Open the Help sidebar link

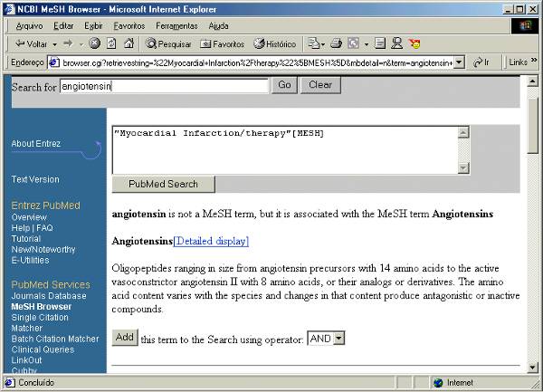tap(21, 228)
